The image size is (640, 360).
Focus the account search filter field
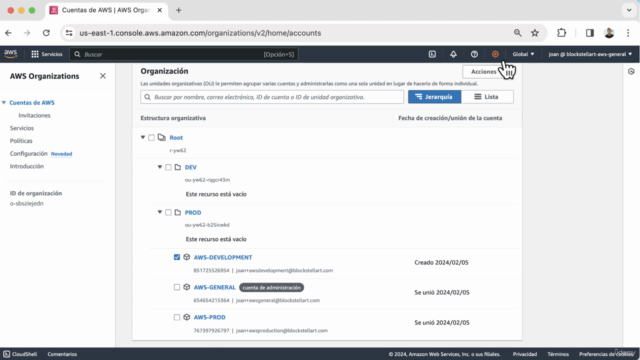[272, 97]
